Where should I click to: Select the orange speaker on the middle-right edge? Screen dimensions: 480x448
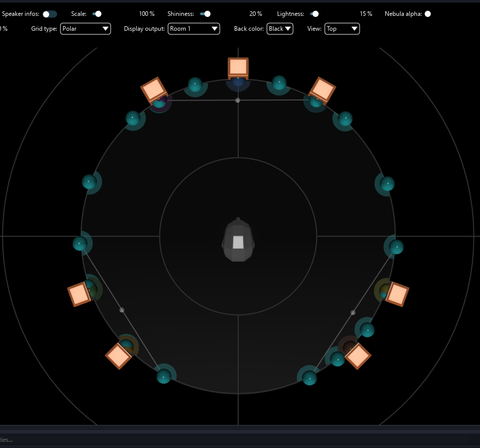coord(398,294)
